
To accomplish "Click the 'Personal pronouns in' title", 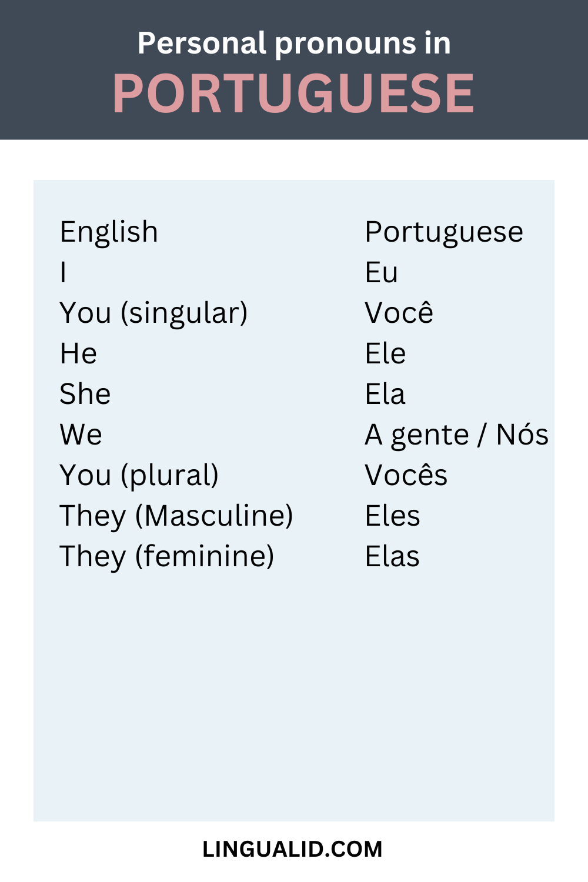I will coord(294,44).
